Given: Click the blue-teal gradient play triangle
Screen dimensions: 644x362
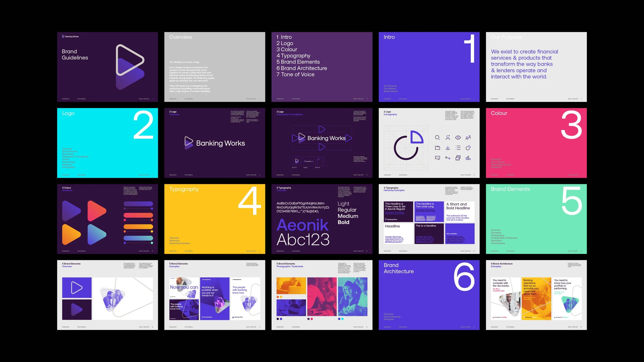Looking at the screenshot, I should (97, 234).
